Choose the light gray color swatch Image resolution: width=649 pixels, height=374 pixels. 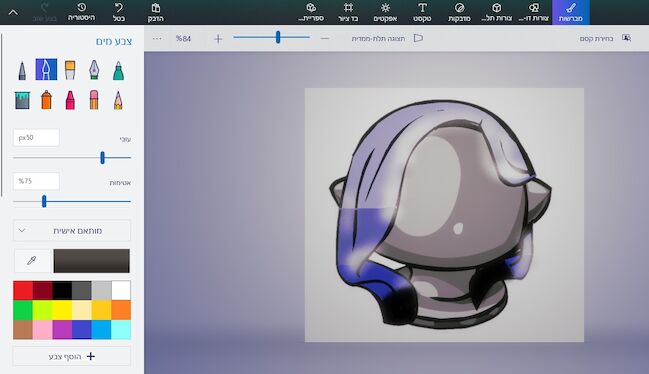[x=101, y=290]
